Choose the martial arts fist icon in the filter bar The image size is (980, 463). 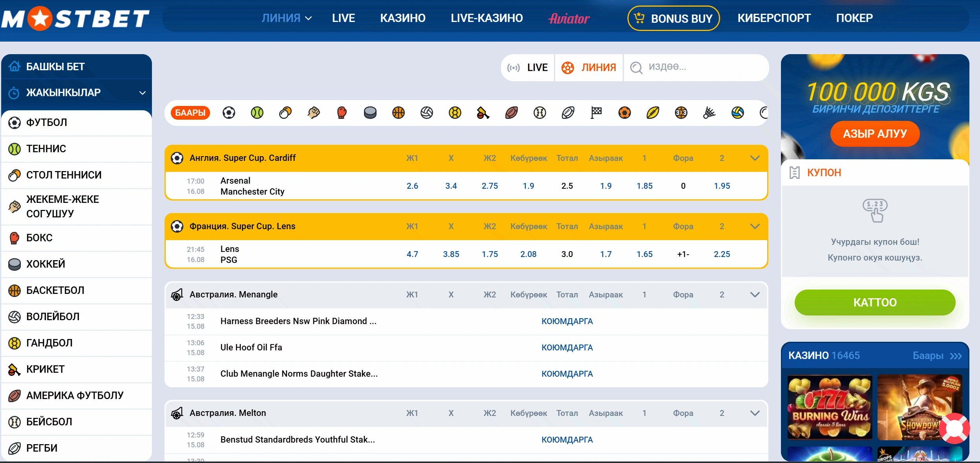pyautogui.click(x=314, y=113)
